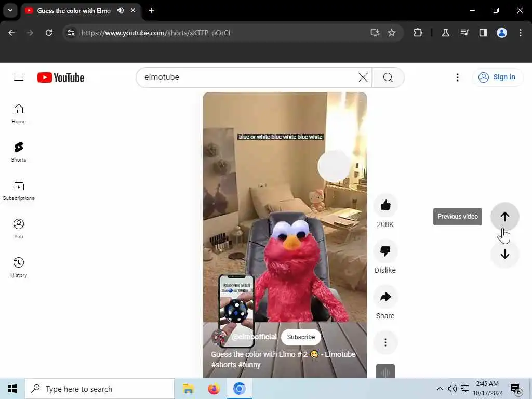Open the notification center
Screen dimensions: 532x399
tap(516, 389)
